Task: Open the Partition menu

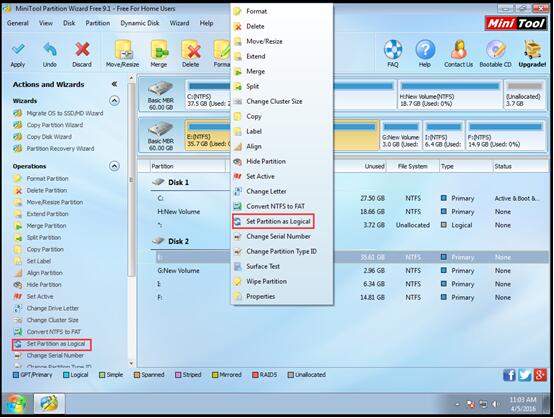Action: (98, 23)
